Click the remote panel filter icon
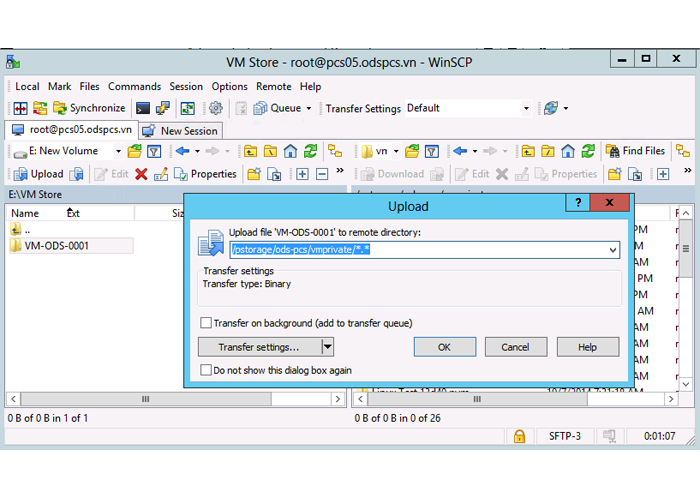 point(432,151)
